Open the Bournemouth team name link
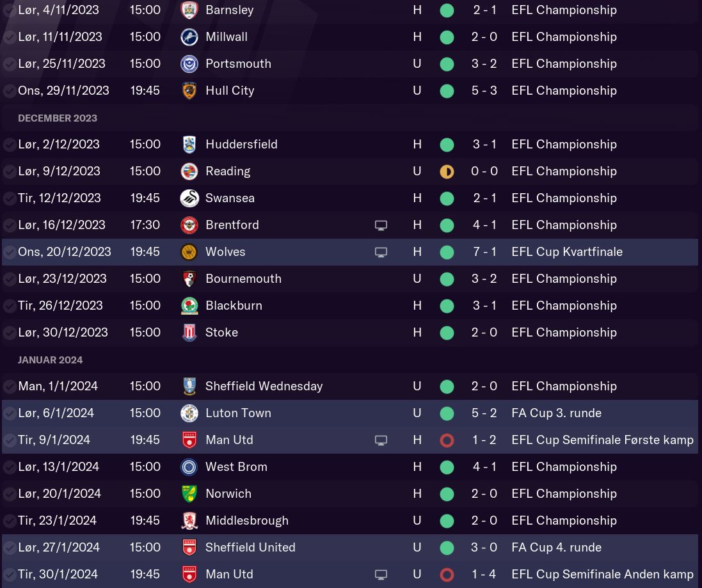Viewport: 702px width, 588px height. [243, 279]
